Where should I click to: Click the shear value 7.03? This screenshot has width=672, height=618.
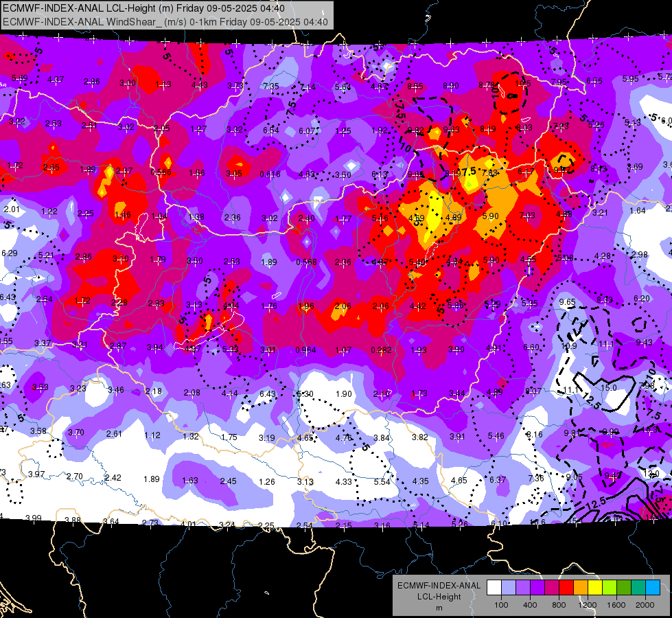528,216
